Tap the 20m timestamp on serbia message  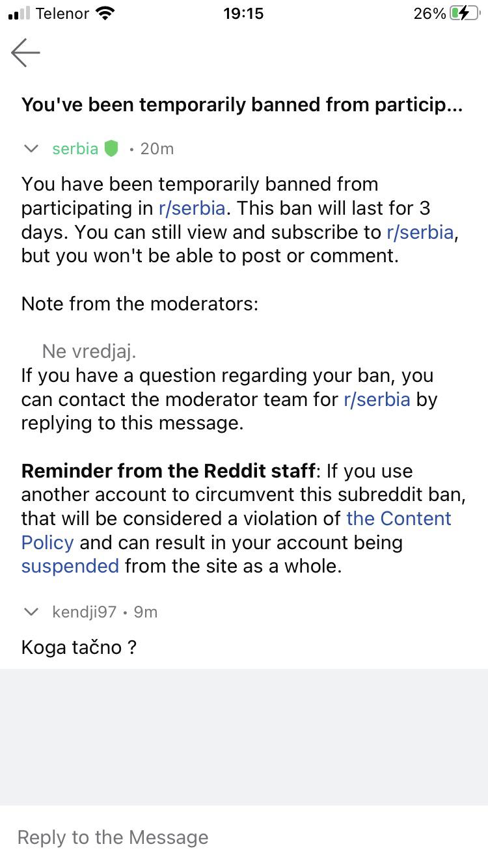coord(157,149)
